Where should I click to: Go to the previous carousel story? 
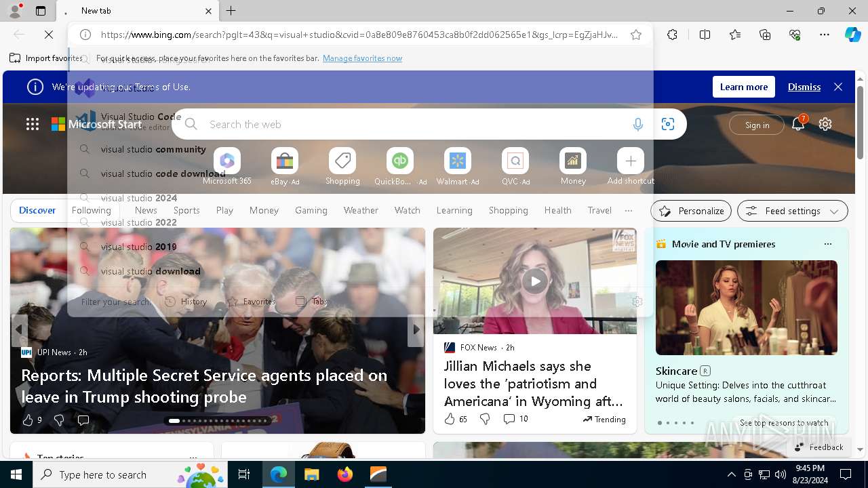coord(19,329)
